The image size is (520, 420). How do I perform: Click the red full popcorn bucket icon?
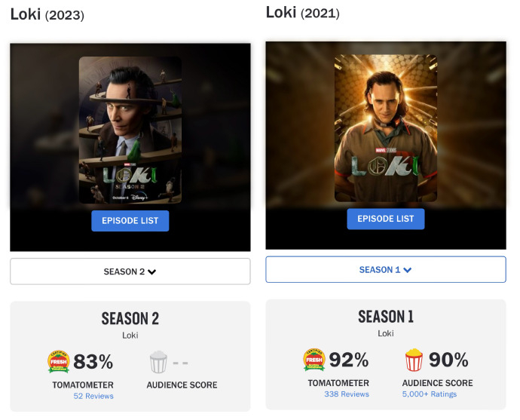click(414, 360)
